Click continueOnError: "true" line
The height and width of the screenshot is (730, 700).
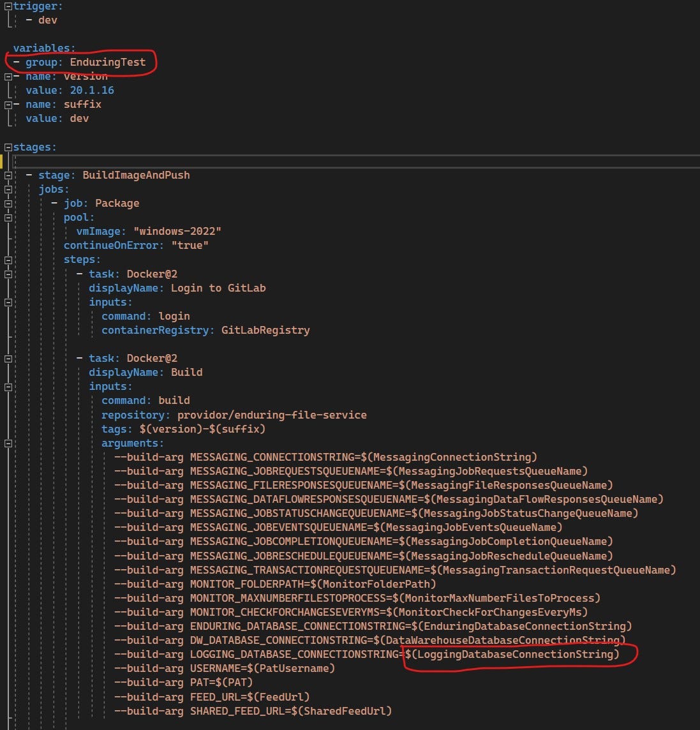pyautogui.click(x=136, y=245)
